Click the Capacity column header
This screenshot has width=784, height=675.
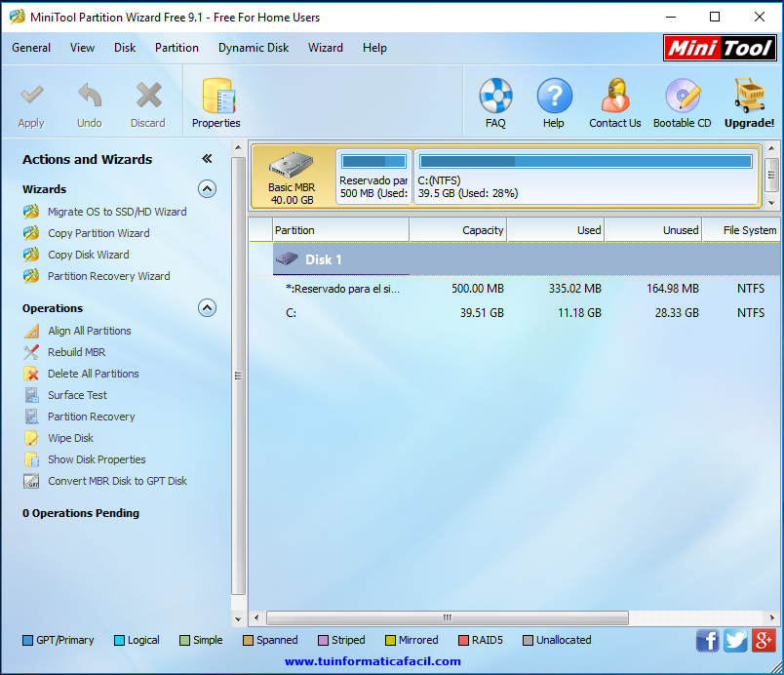tap(458, 230)
